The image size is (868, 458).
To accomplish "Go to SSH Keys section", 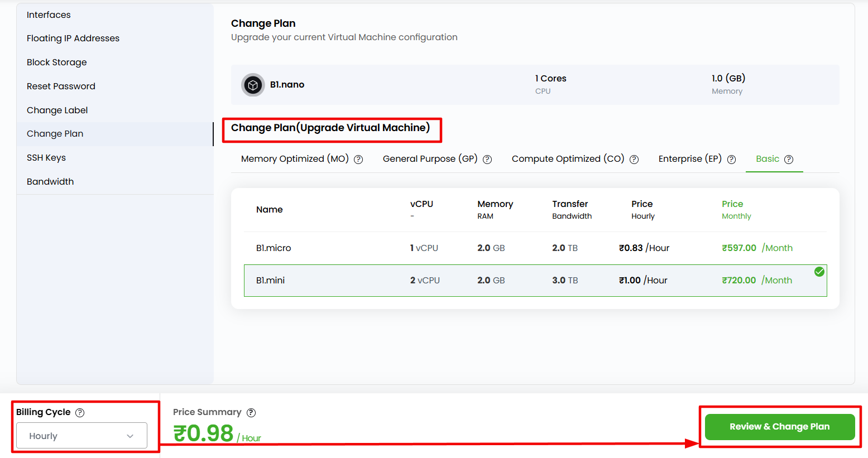I will pos(46,158).
